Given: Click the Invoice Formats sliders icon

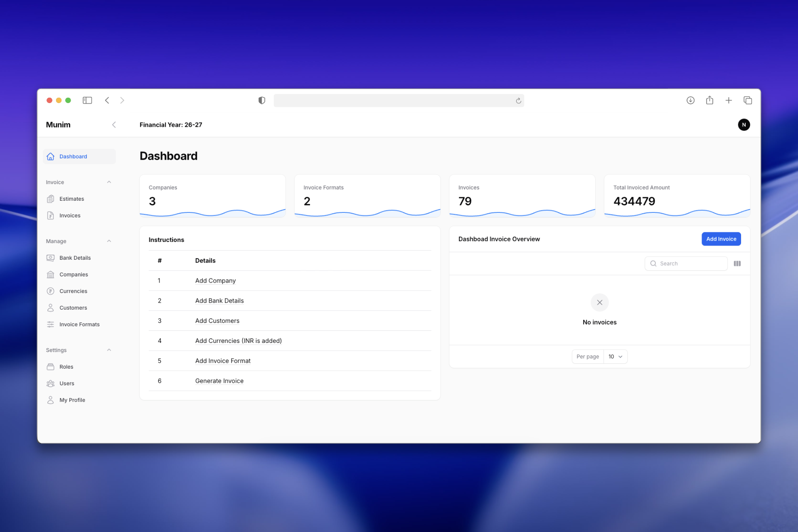Looking at the screenshot, I should tap(51, 324).
